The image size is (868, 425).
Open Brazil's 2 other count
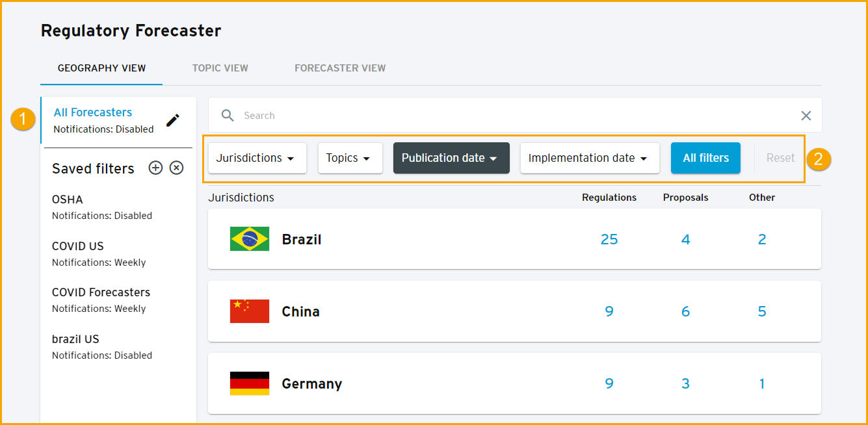pos(762,239)
